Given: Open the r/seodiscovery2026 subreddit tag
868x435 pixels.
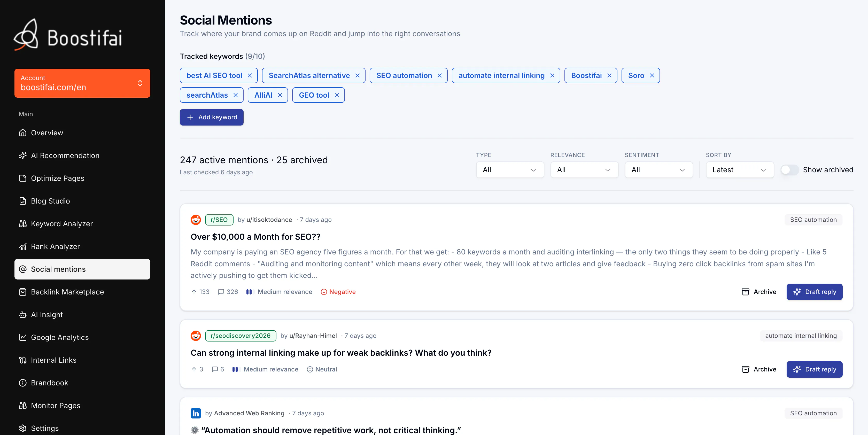Looking at the screenshot, I should [x=241, y=336].
